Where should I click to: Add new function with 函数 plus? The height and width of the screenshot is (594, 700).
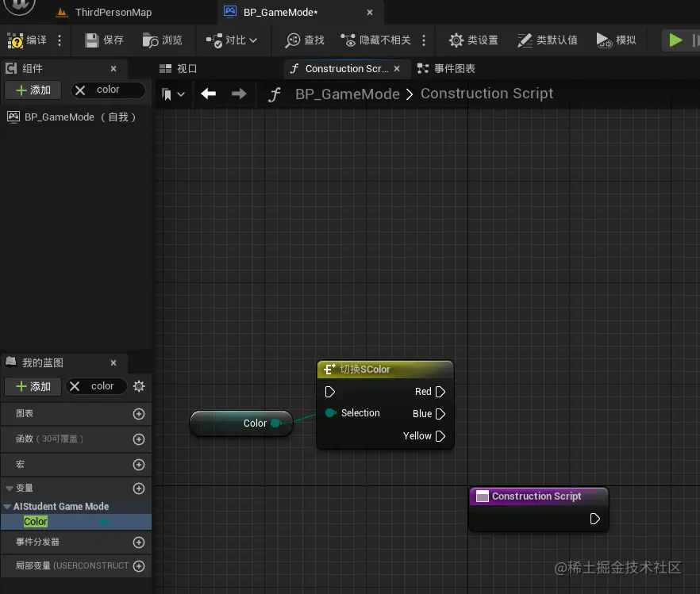tap(139, 439)
